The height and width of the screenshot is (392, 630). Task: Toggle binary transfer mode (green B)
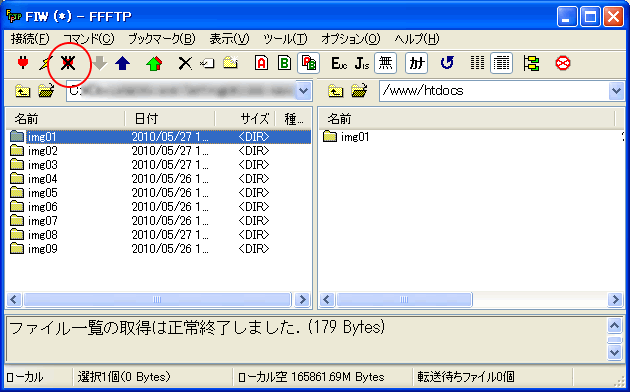[284, 63]
